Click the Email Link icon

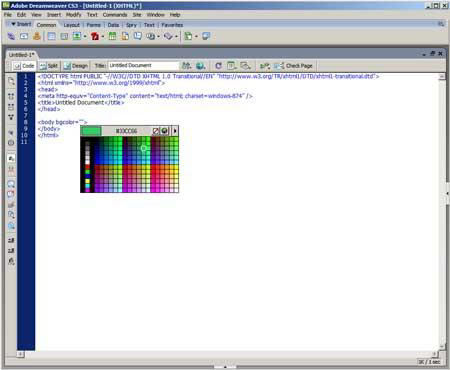click(24, 36)
